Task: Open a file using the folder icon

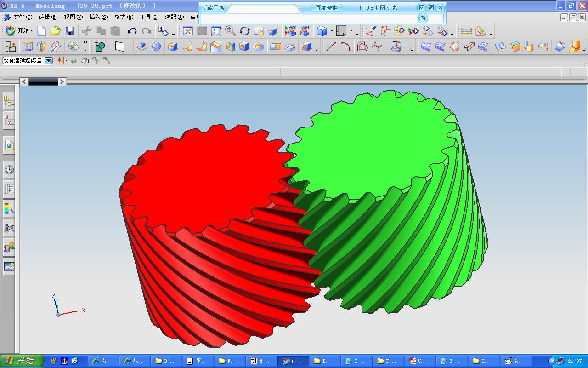Action: 56,31
